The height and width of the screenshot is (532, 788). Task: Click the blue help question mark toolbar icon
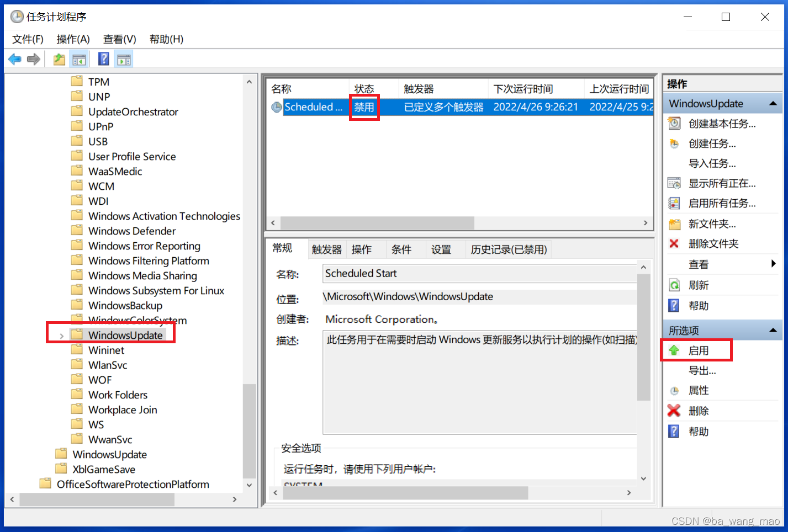(x=103, y=59)
